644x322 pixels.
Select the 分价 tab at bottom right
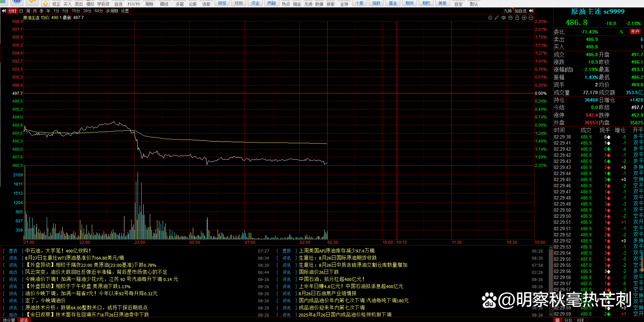click(568, 320)
